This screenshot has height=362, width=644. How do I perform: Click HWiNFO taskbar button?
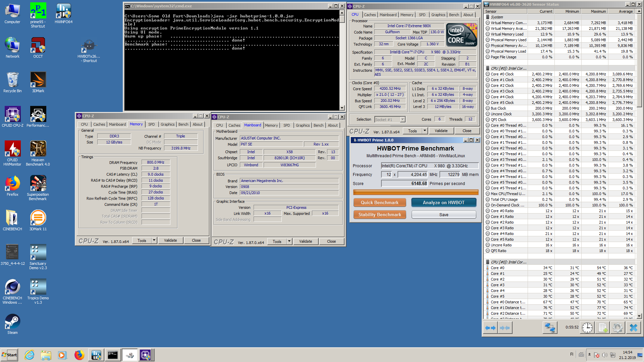point(96,355)
